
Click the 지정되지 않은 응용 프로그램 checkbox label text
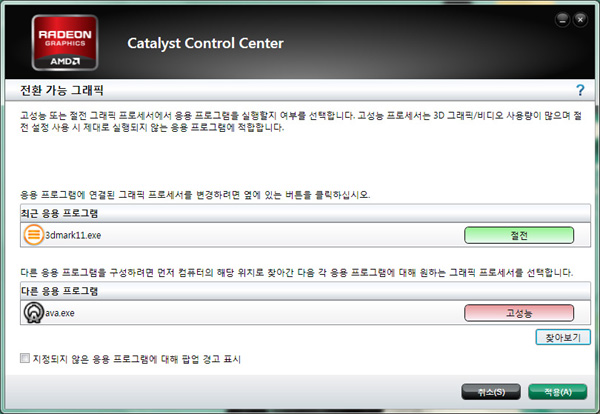pos(137,359)
